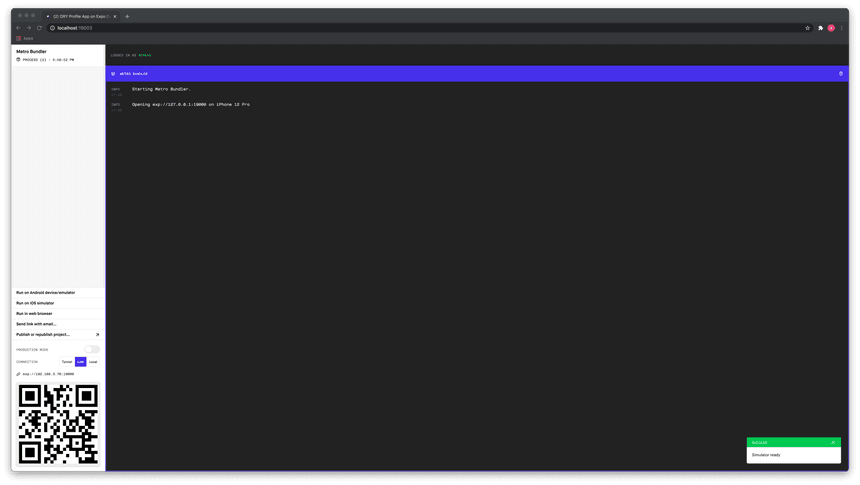Clear logs using the header trash icon
The image size is (860, 485).
click(841, 74)
